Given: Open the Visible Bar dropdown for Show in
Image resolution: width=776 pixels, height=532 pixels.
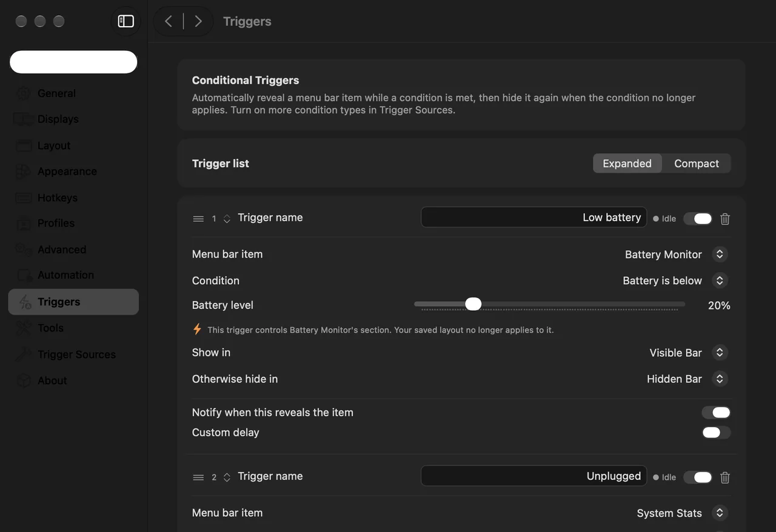Looking at the screenshot, I should (x=719, y=353).
